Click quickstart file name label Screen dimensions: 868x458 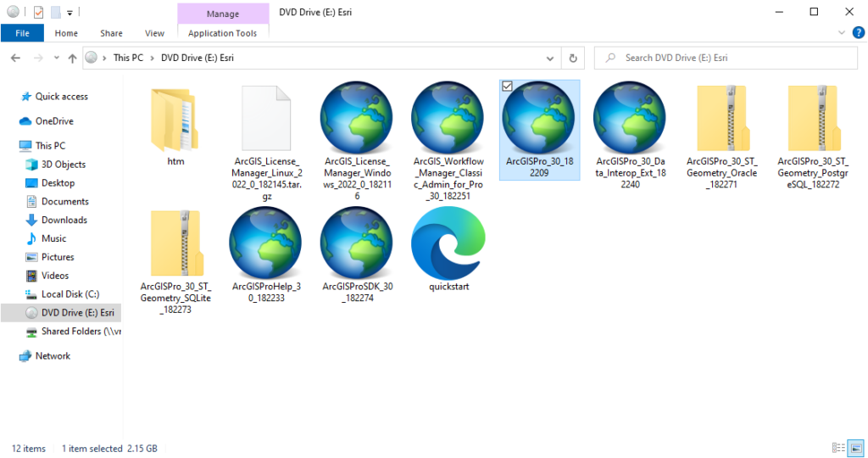click(449, 287)
